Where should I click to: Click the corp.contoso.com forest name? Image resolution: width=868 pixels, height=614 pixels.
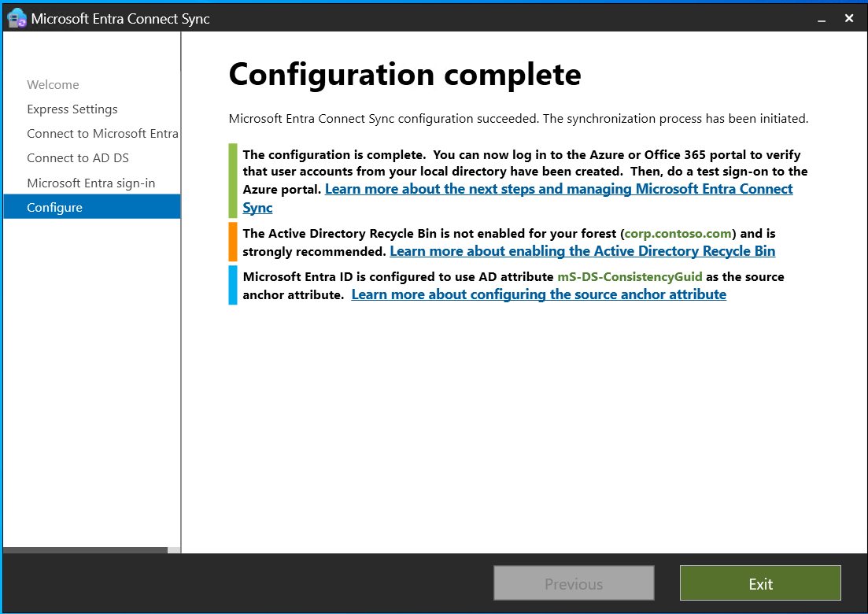point(678,234)
